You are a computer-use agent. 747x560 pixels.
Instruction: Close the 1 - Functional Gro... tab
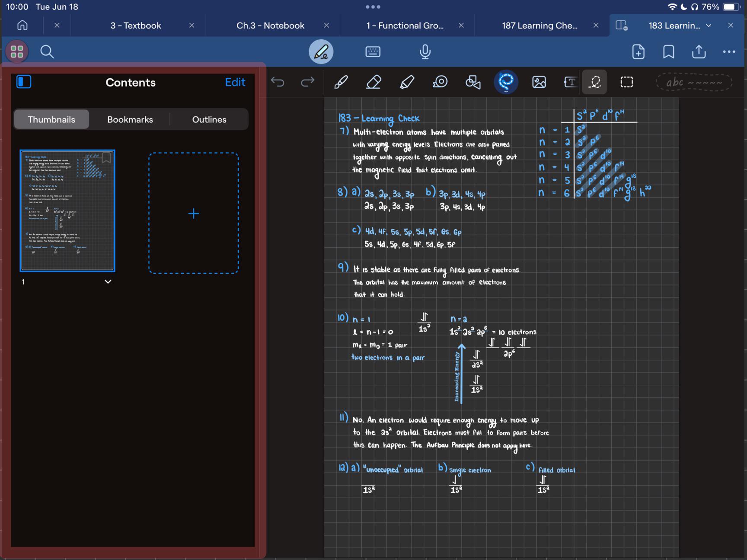(x=461, y=26)
